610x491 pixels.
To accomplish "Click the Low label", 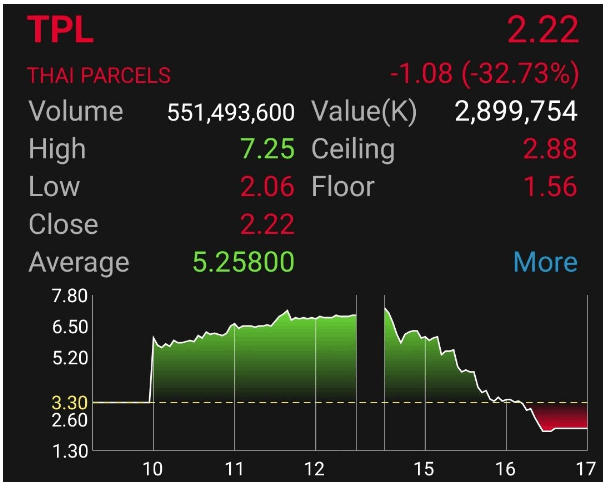I will coord(54,187).
